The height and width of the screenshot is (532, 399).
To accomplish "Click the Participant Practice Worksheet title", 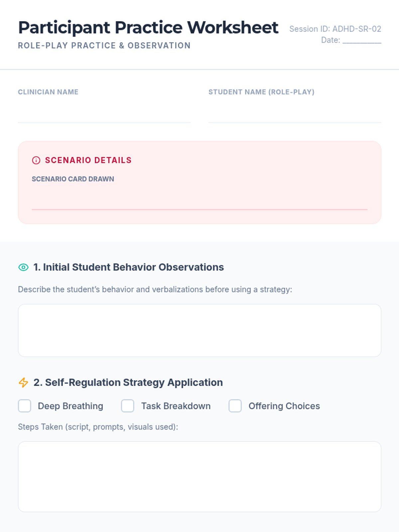I will tap(148, 27).
